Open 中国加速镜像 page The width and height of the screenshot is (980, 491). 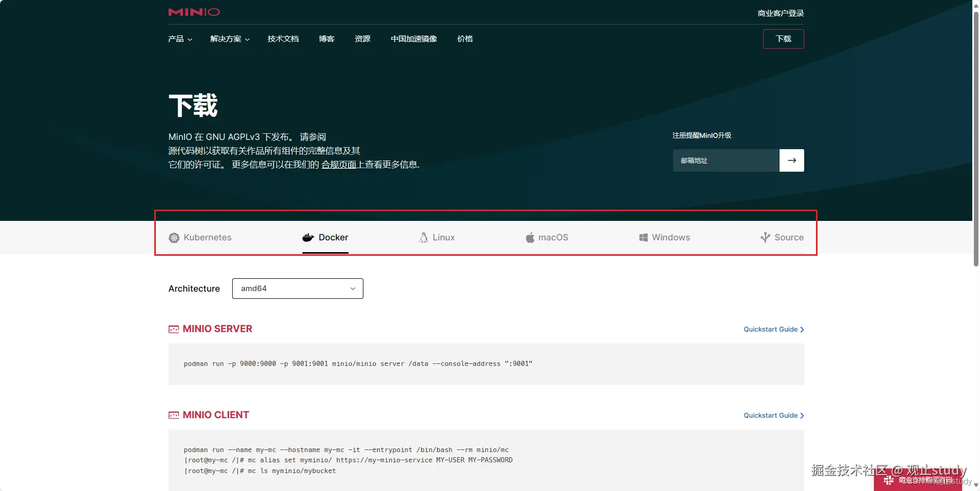click(414, 39)
